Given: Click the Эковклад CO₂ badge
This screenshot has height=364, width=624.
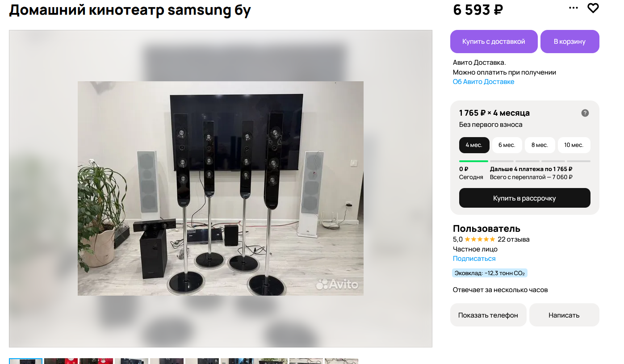Looking at the screenshot, I should [490, 273].
